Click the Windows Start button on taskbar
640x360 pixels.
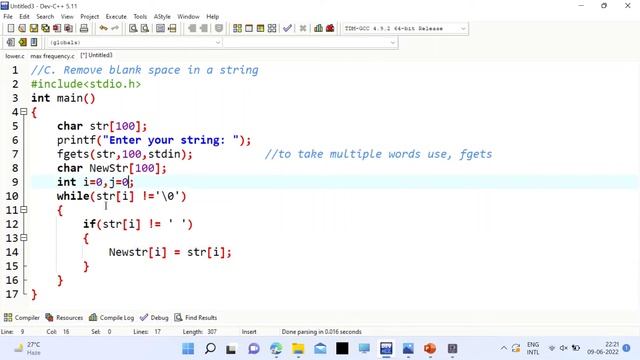tap(188, 349)
